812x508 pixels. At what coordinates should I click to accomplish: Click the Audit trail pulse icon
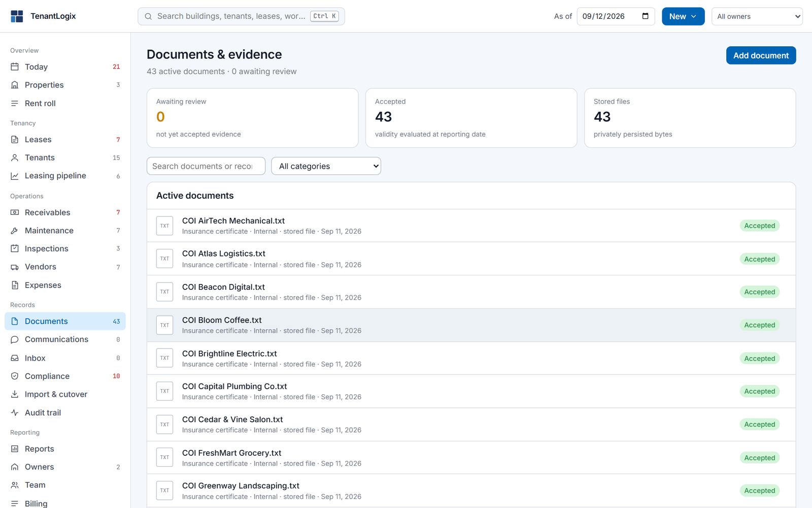[x=15, y=412]
